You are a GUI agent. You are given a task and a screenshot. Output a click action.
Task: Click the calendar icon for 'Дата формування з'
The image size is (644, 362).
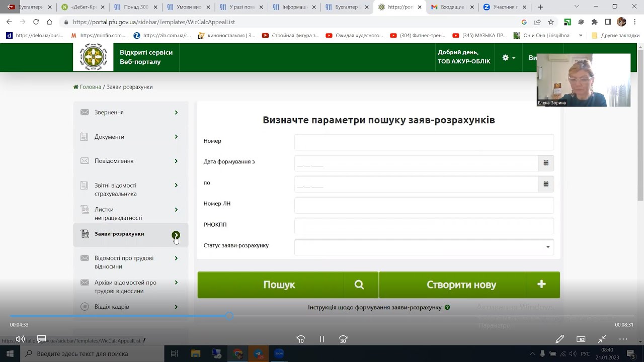(x=546, y=163)
